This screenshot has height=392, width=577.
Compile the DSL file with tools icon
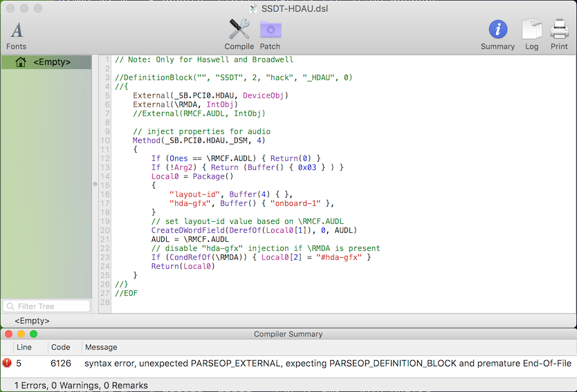tap(239, 30)
